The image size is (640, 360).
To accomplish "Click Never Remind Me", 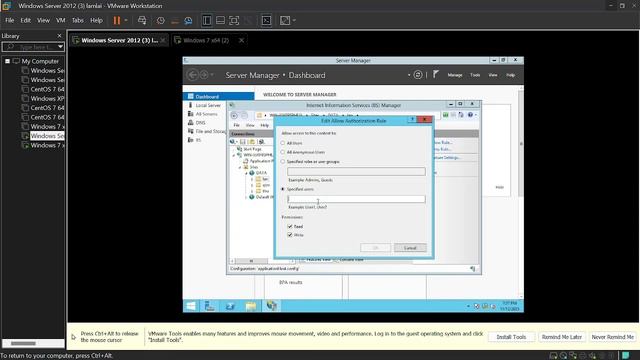I will (x=613, y=337).
